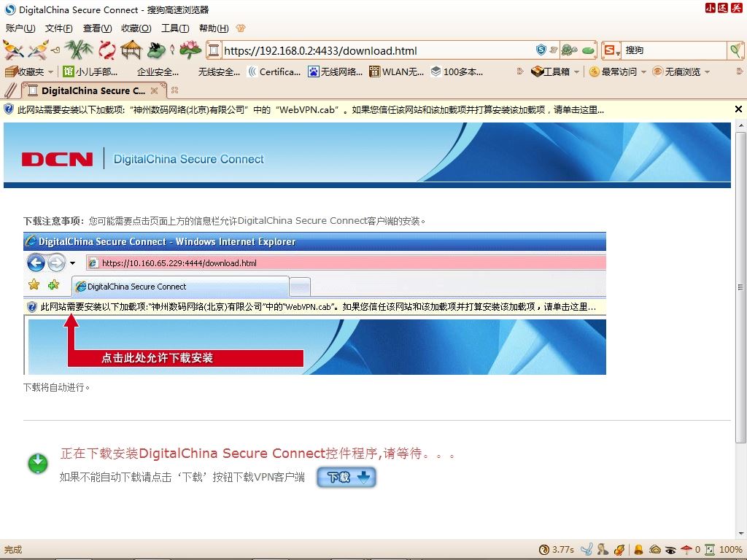The width and height of the screenshot is (747, 560).
Task: Toggle the eye icon in status bar
Action: coord(670,550)
